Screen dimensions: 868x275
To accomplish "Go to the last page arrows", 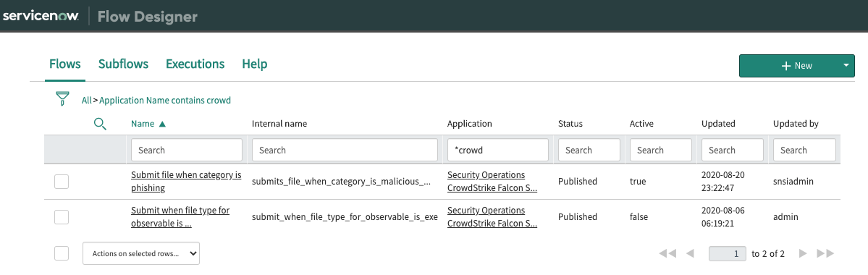I will [x=825, y=253].
